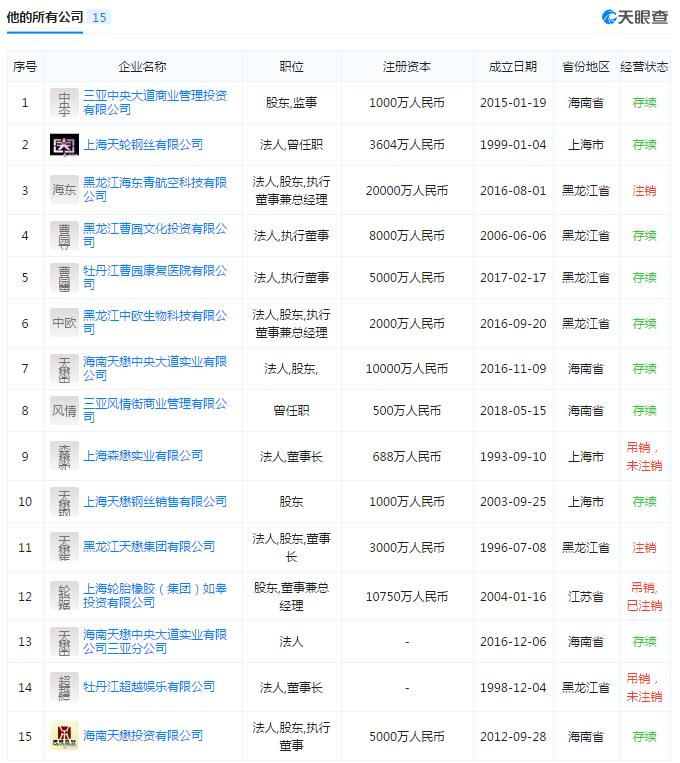Click the date 1999-01-04
Screen dimensions: 680x763
(x=513, y=145)
